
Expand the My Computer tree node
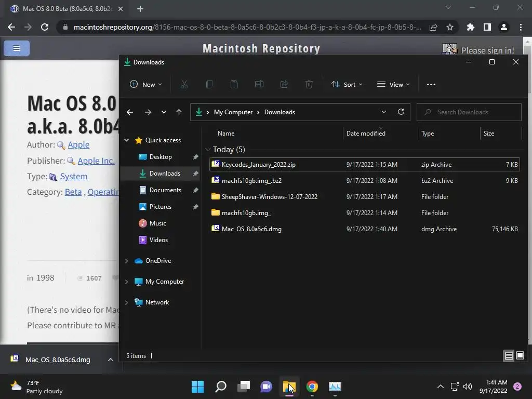127,282
